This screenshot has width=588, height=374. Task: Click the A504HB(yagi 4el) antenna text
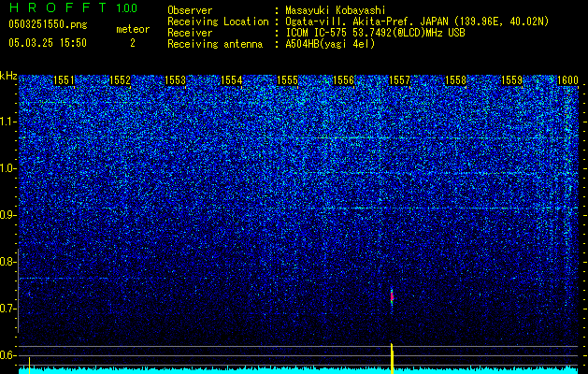[x=330, y=44]
